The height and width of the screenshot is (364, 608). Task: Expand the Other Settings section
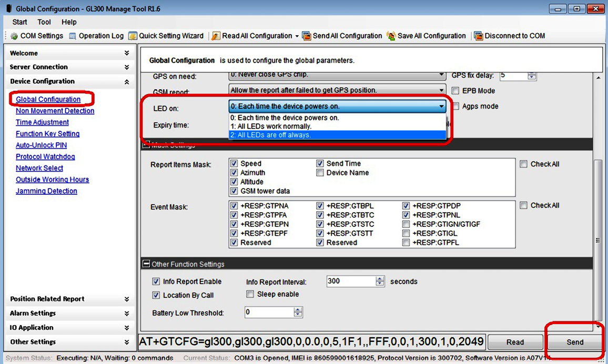point(127,342)
